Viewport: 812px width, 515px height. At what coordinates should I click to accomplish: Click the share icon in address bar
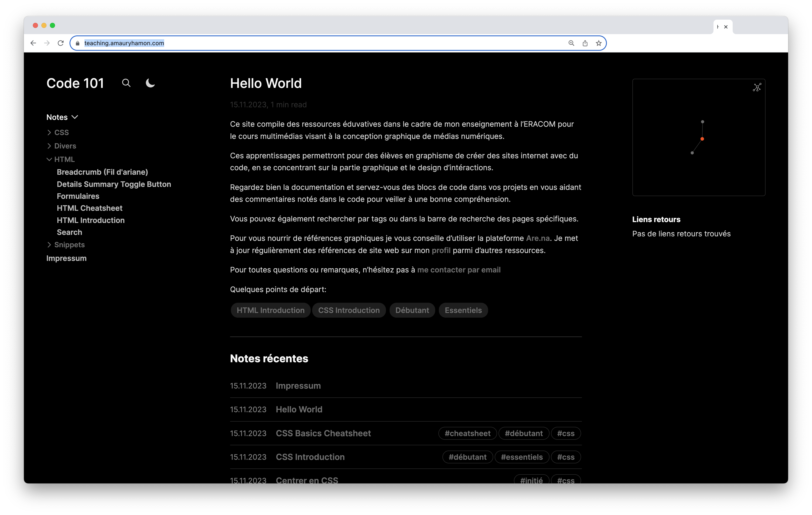pyautogui.click(x=585, y=43)
